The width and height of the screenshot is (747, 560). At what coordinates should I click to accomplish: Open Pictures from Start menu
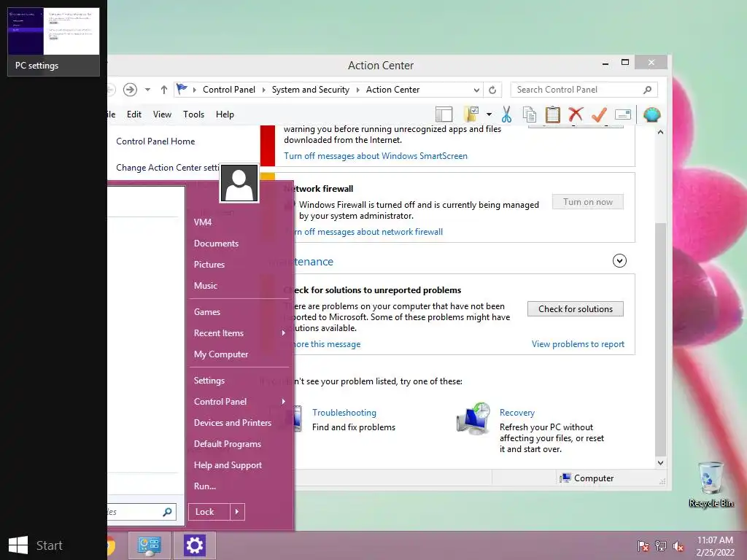pos(209,264)
